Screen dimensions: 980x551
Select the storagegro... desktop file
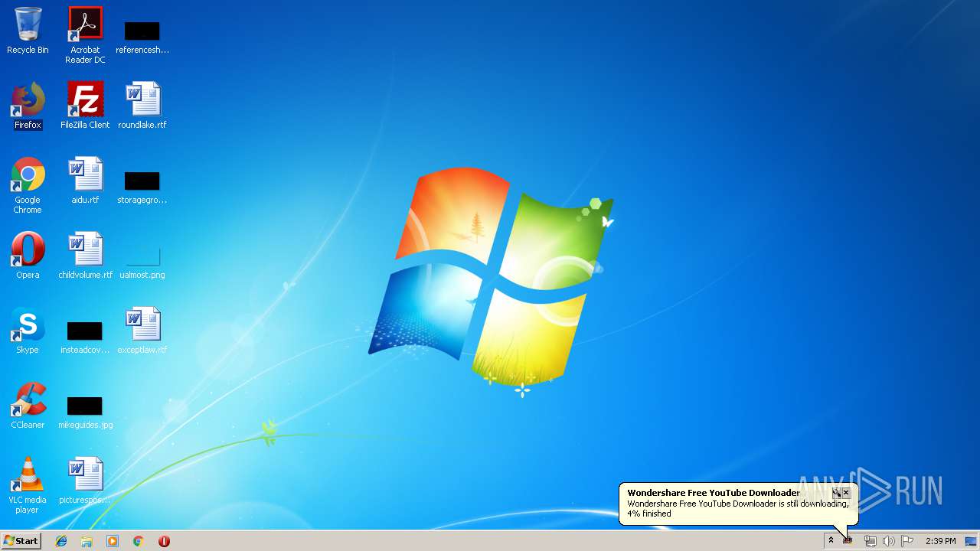(x=142, y=187)
